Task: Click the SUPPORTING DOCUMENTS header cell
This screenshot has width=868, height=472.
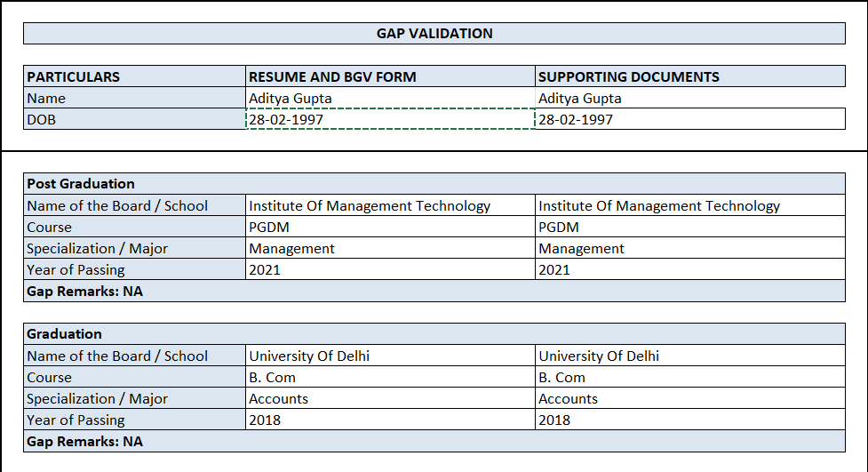Action: 689,76
